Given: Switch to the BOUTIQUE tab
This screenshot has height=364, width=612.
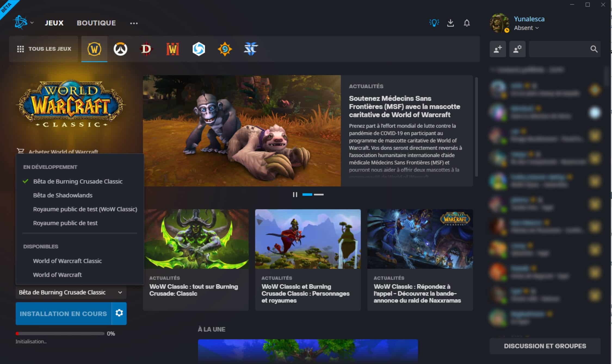Looking at the screenshot, I should (96, 23).
